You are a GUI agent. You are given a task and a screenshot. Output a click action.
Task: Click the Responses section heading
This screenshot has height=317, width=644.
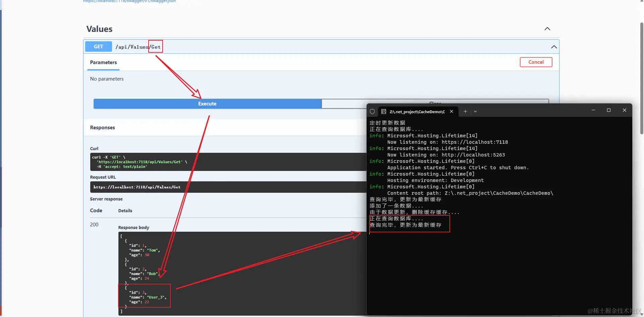point(102,128)
